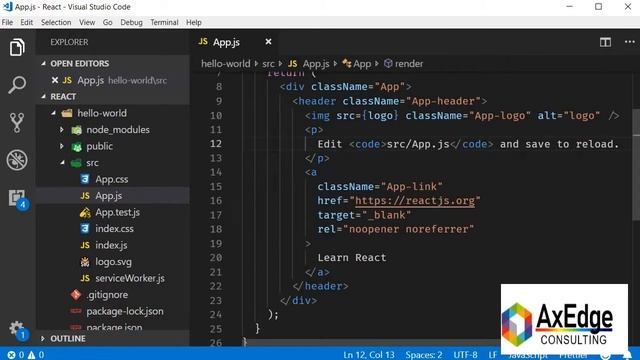Click src in the breadcrumb
Screen dimensions: 640x360
pyautogui.click(x=268, y=64)
